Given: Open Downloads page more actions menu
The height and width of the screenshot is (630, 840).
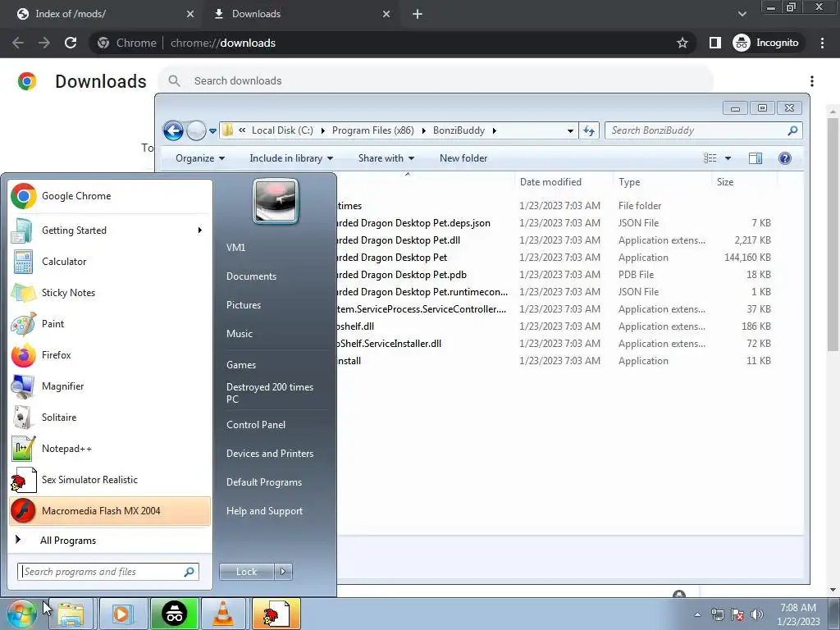Looking at the screenshot, I should pyautogui.click(x=812, y=81).
